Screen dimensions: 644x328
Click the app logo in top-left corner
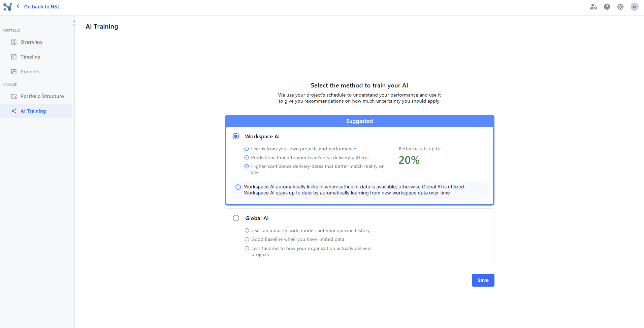(x=7, y=7)
